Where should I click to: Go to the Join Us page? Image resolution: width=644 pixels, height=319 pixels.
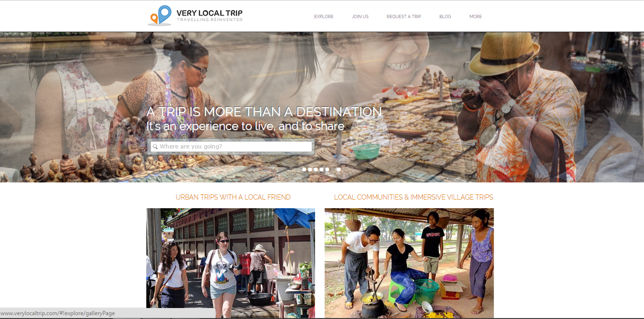tap(360, 17)
